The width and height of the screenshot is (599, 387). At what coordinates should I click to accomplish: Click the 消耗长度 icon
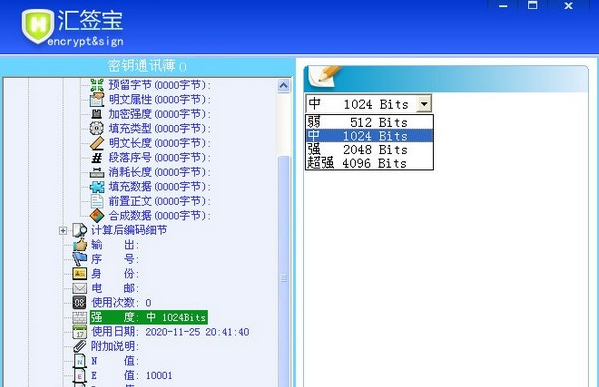(x=97, y=172)
